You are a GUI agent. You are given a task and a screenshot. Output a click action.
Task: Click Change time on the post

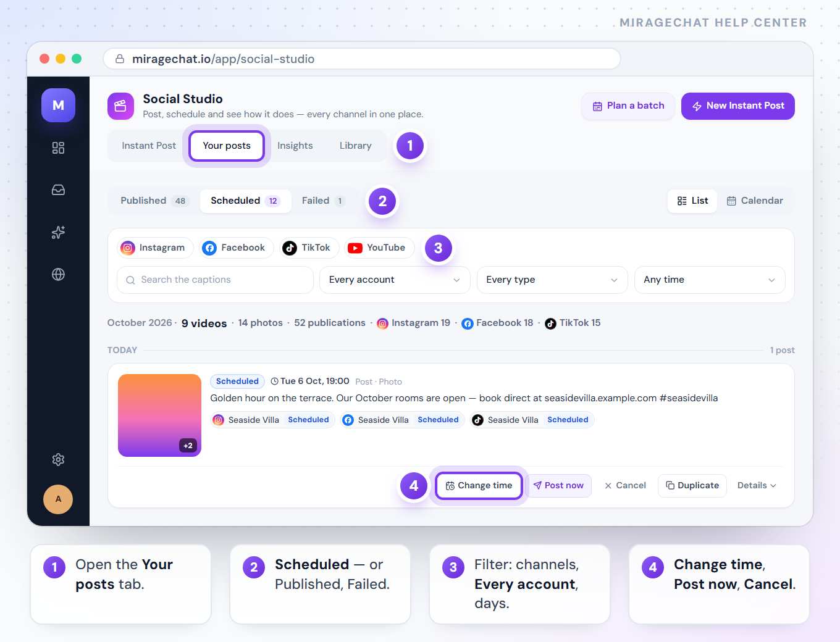pos(479,486)
